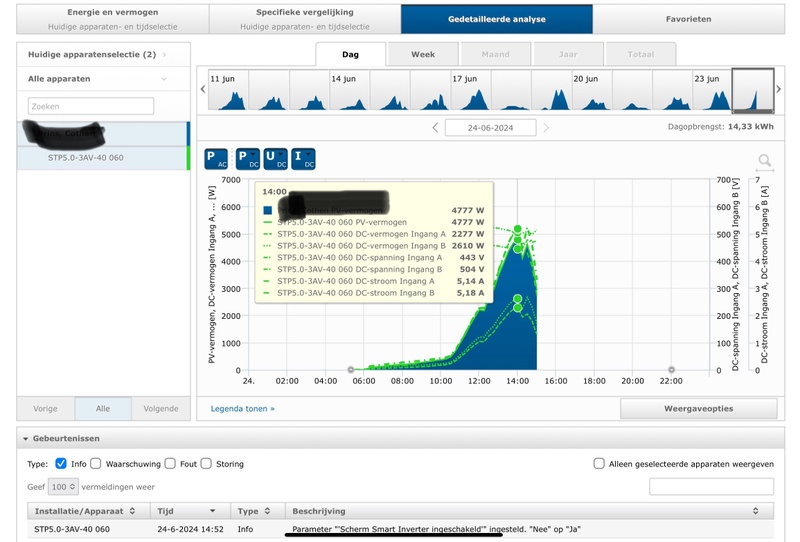Select the STP5.0-3AV-40 060 device in list

click(104, 158)
